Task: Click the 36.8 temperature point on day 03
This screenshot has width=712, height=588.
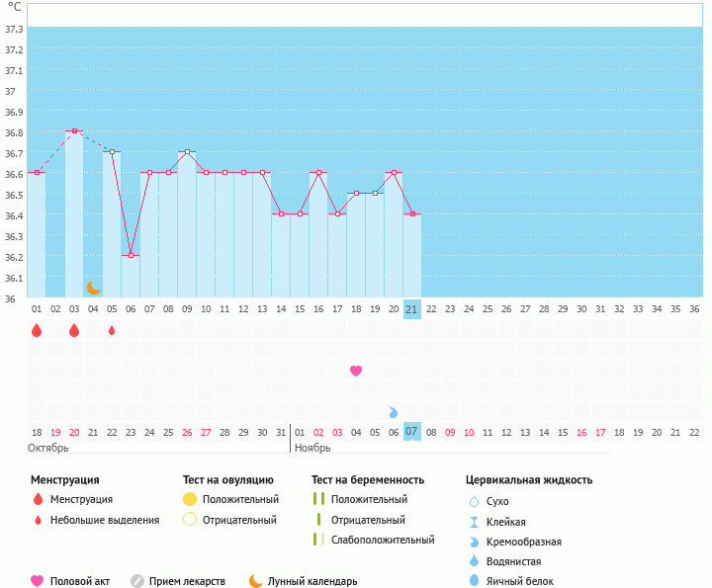Action: coord(74,130)
